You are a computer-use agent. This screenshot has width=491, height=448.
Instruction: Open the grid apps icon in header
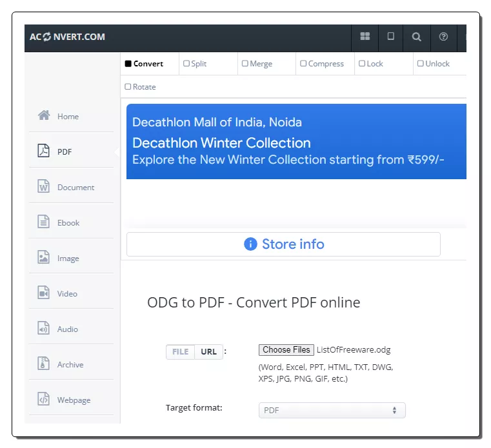pyautogui.click(x=365, y=37)
